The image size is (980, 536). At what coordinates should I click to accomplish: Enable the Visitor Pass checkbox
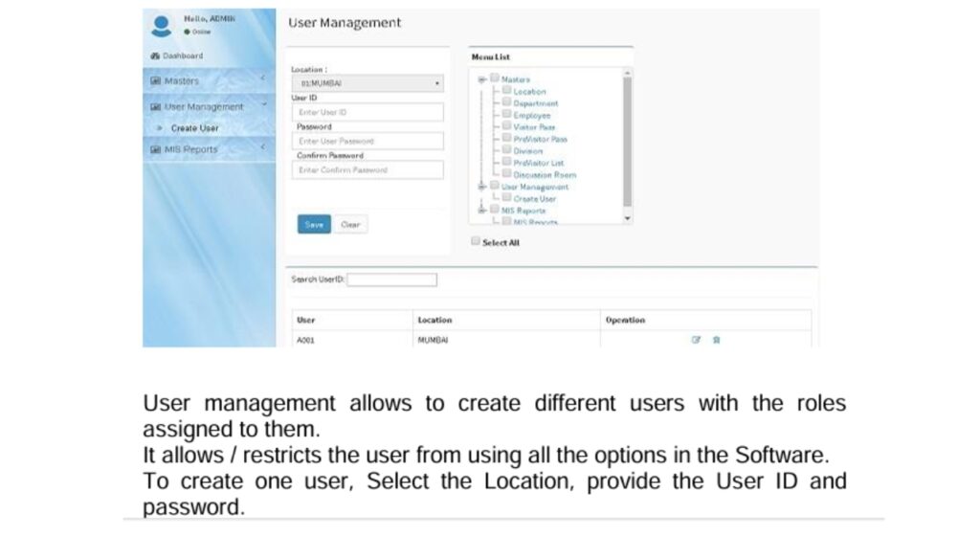(506, 126)
